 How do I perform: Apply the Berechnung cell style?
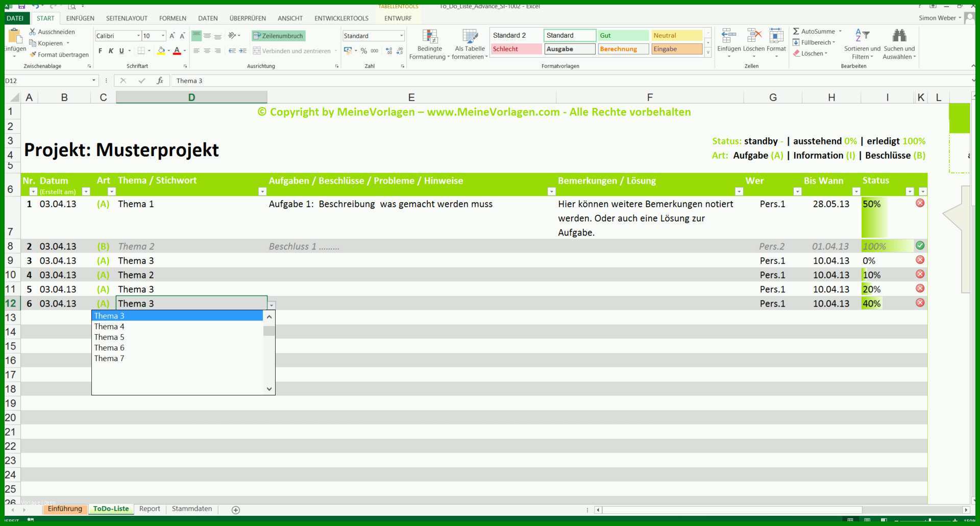(623, 49)
